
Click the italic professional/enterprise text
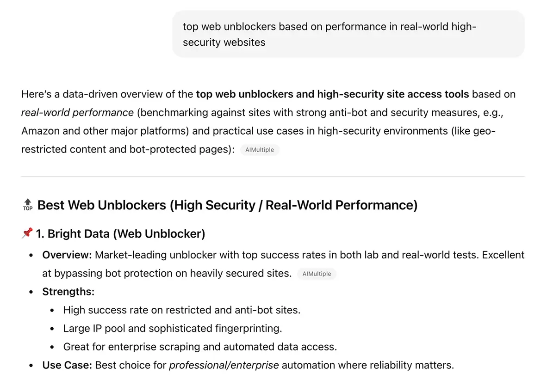[x=224, y=365]
